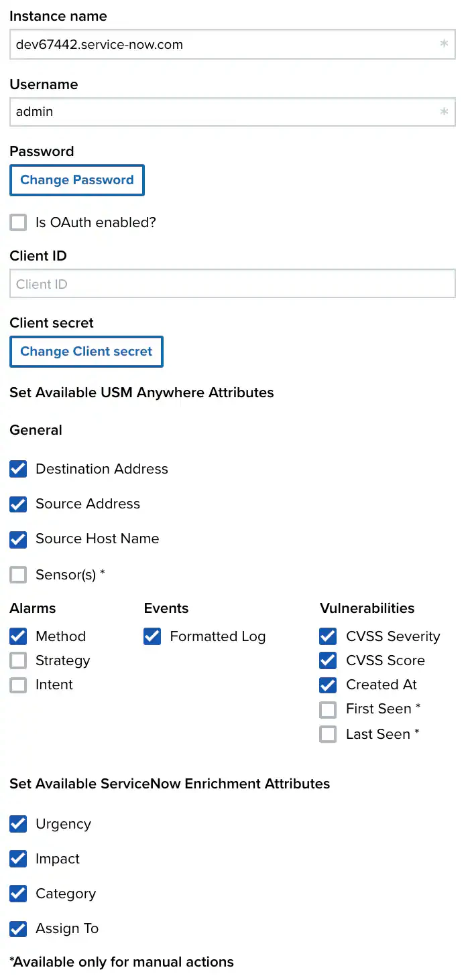
Task: Click the Username input field
Action: [233, 112]
